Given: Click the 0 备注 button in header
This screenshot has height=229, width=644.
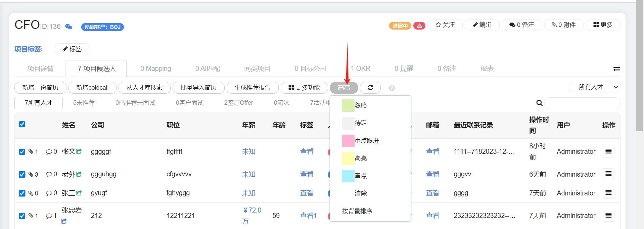Looking at the screenshot, I should coord(522,25).
